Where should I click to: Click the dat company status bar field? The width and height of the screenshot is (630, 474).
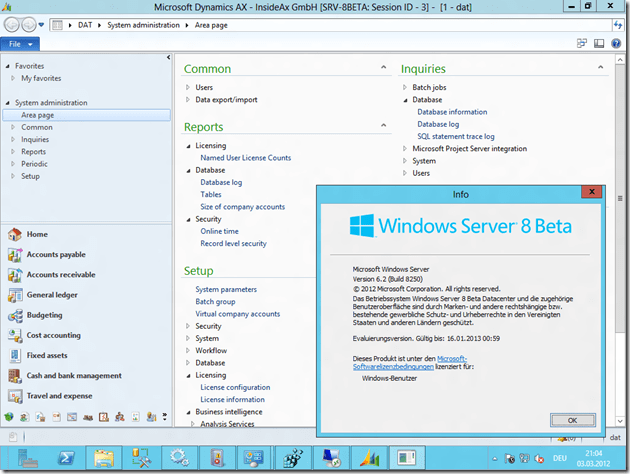615,437
